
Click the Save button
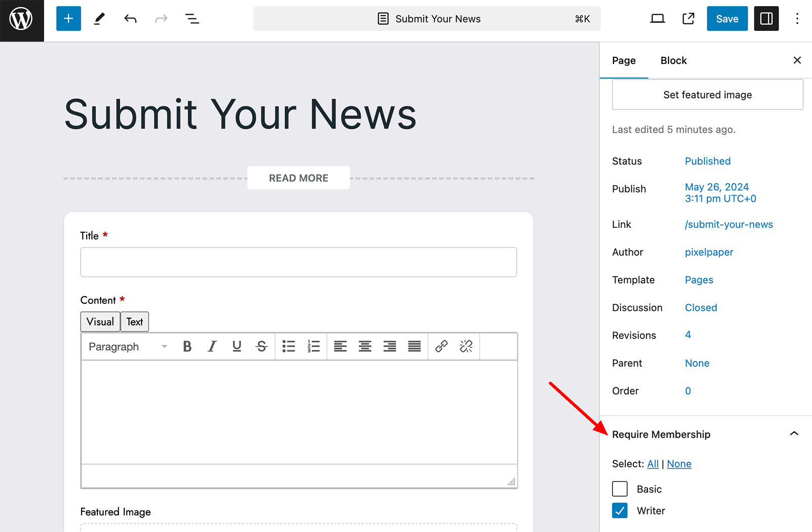(x=727, y=19)
